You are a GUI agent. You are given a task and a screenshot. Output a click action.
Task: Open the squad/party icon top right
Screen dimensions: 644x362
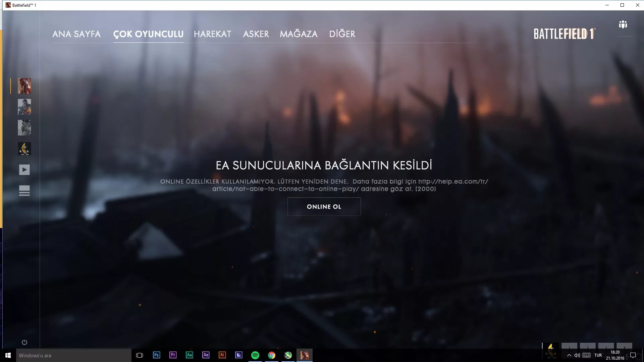[623, 24]
